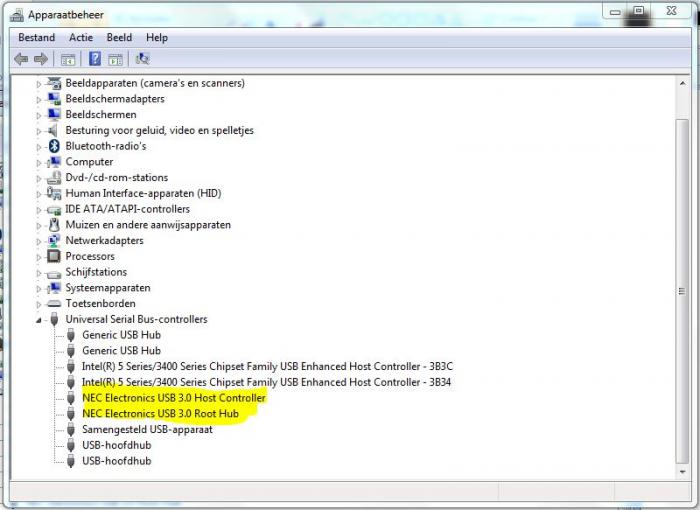This screenshot has width=700, height=510.
Task: Close the Apparaatbeheer window
Action: click(x=671, y=11)
